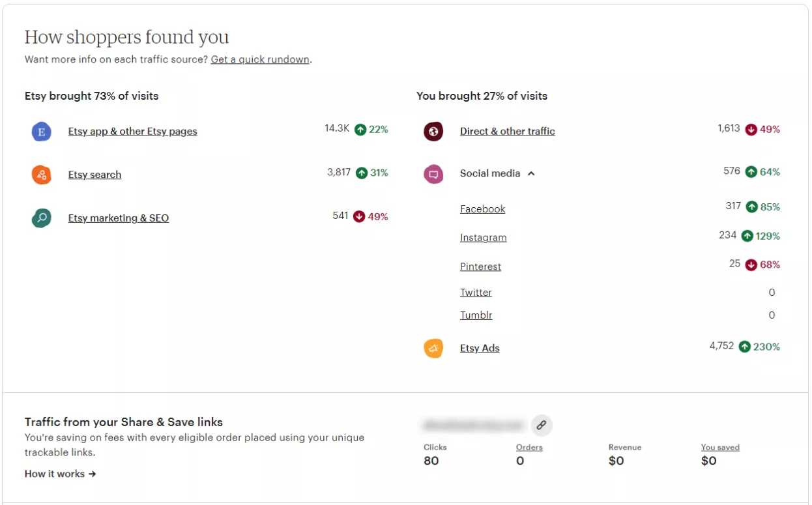Click 'How it works' arrow link
The width and height of the screenshot is (812, 505).
pos(61,474)
